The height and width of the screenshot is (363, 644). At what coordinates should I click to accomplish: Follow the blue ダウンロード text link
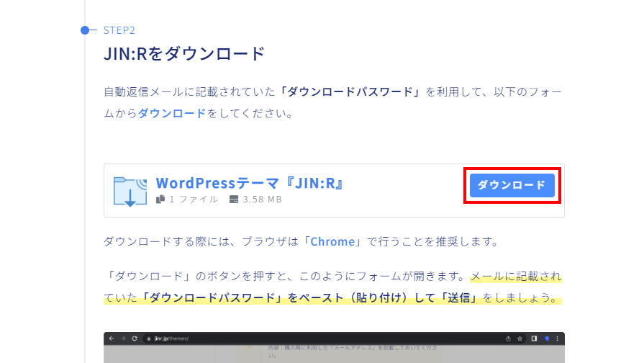[x=172, y=113]
